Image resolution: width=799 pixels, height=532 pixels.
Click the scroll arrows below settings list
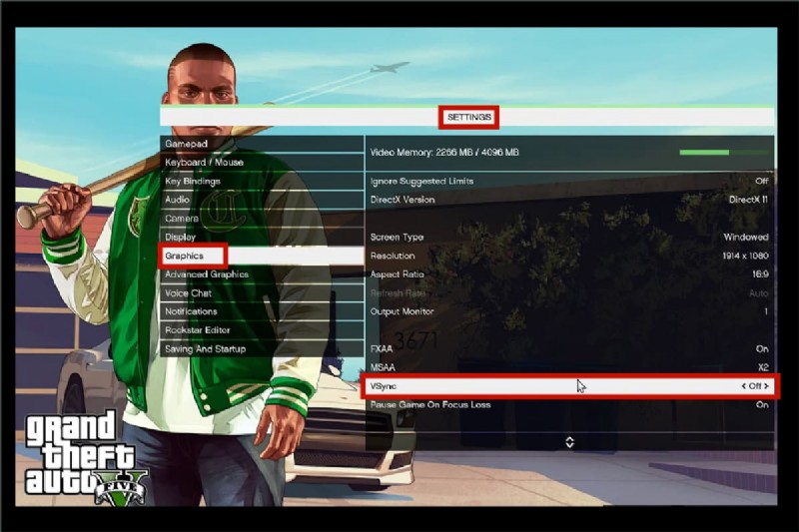(x=569, y=442)
